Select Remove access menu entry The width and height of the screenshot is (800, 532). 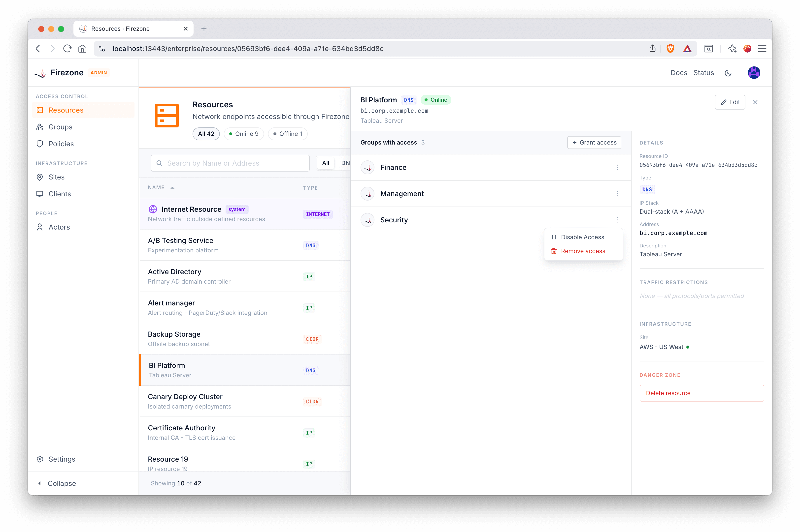click(583, 251)
